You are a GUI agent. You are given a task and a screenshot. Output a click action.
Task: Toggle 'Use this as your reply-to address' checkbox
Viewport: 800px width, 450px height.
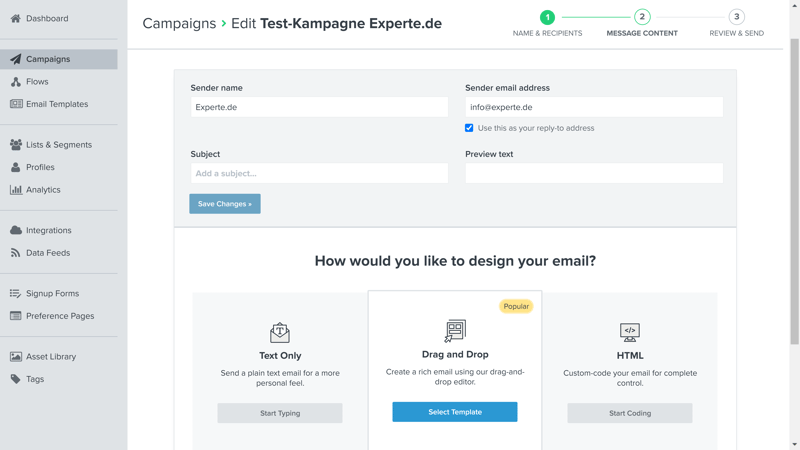click(469, 128)
